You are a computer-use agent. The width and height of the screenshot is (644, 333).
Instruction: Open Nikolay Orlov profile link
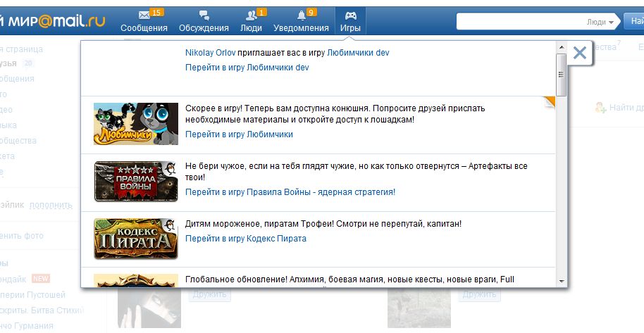coord(210,53)
